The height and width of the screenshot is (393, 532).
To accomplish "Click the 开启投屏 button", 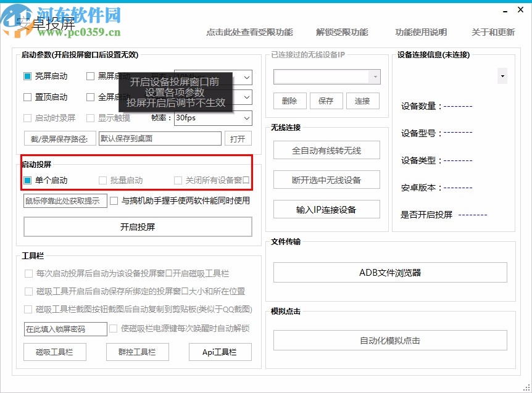I will pyautogui.click(x=138, y=226).
